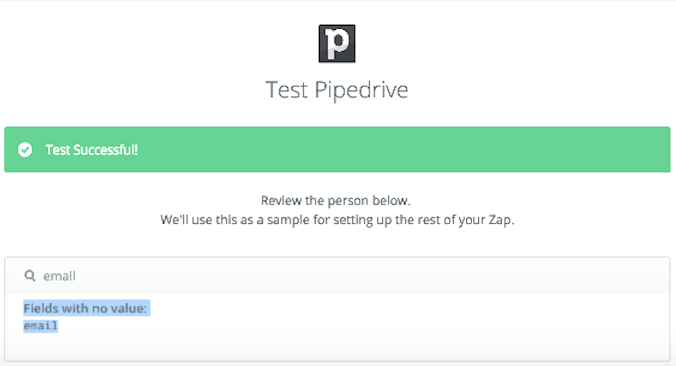
Task: Click the "Test Pipedrive" heading
Action: click(x=337, y=90)
